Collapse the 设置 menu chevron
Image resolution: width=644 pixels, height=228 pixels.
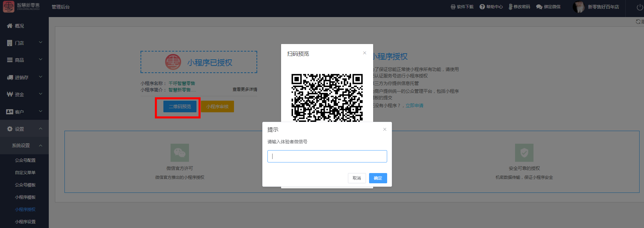click(x=41, y=129)
